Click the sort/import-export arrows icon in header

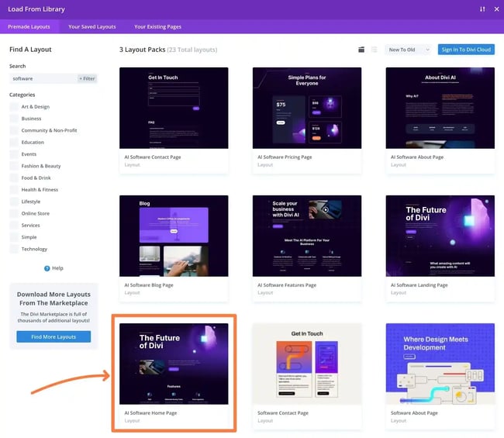click(x=482, y=9)
